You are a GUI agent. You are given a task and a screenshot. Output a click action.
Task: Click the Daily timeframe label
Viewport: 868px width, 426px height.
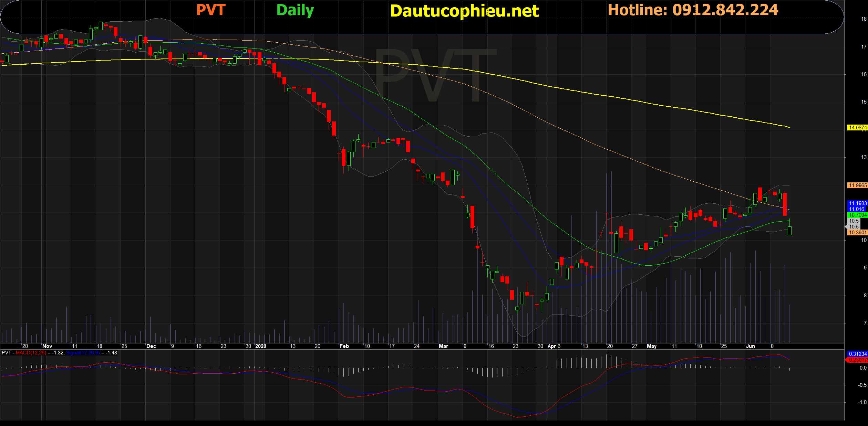[x=295, y=11]
